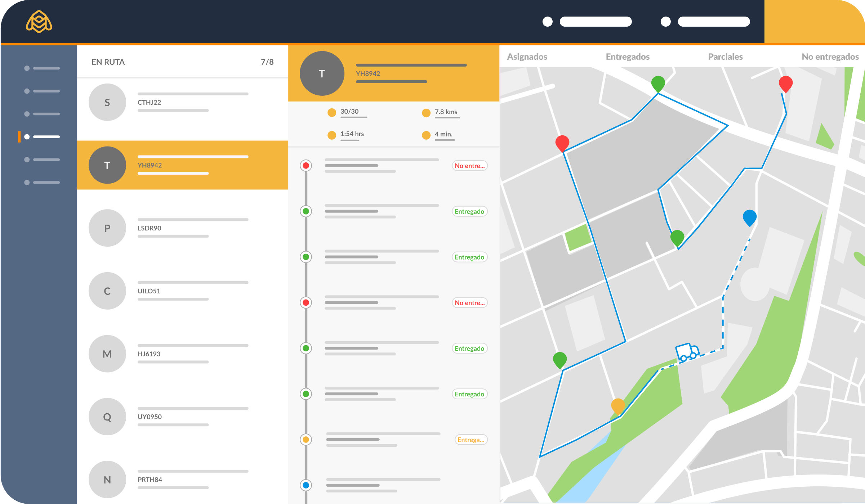865x504 pixels.
Task: Select driver M avatar for HJ6193
Action: (107, 354)
